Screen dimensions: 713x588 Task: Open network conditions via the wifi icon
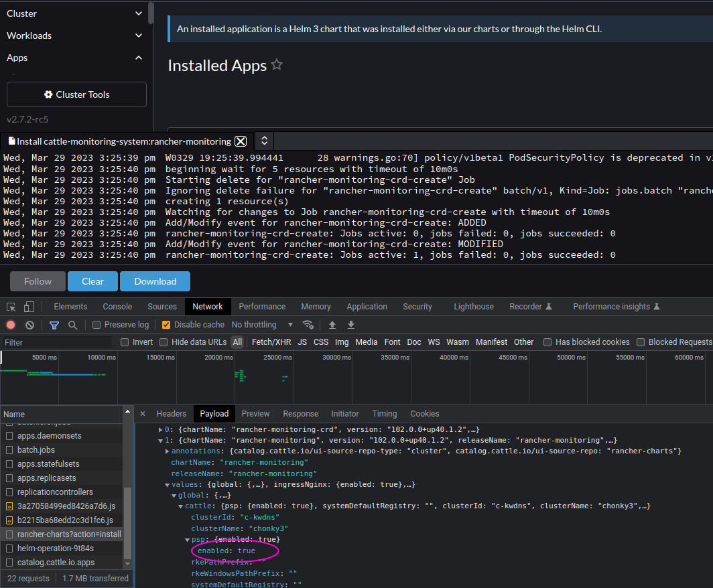pyautogui.click(x=308, y=324)
